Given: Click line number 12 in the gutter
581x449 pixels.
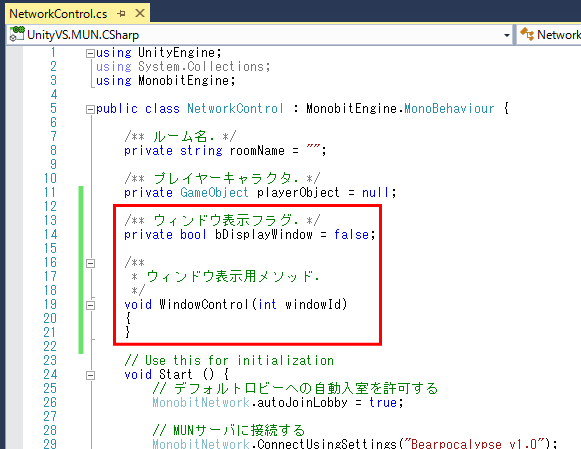Looking at the screenshot, I should pos(50,206).
